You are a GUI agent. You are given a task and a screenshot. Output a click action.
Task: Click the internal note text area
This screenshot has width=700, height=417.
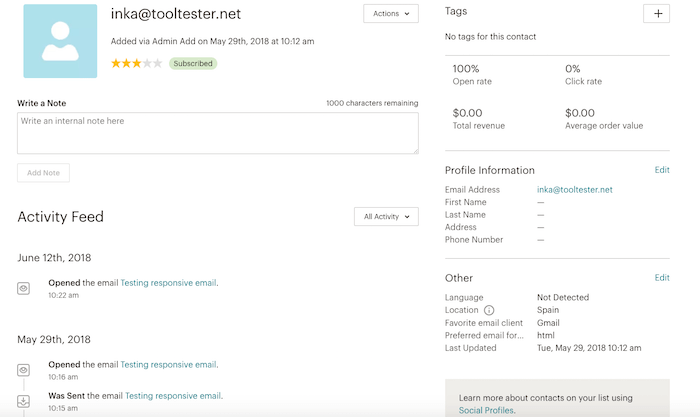(x=217, y=132)
